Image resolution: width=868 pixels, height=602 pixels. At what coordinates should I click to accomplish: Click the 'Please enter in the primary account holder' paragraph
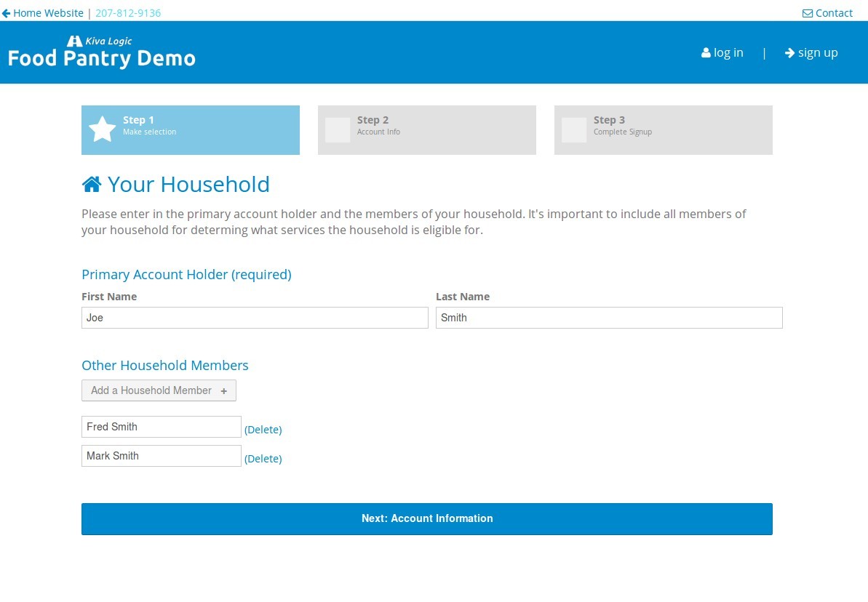[x=413, y=222]
